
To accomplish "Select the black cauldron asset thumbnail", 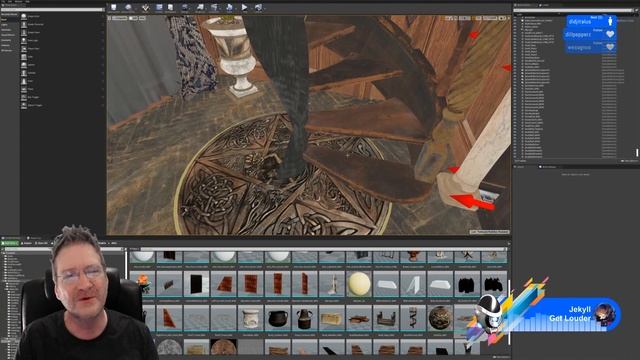I will pos(278,318).
